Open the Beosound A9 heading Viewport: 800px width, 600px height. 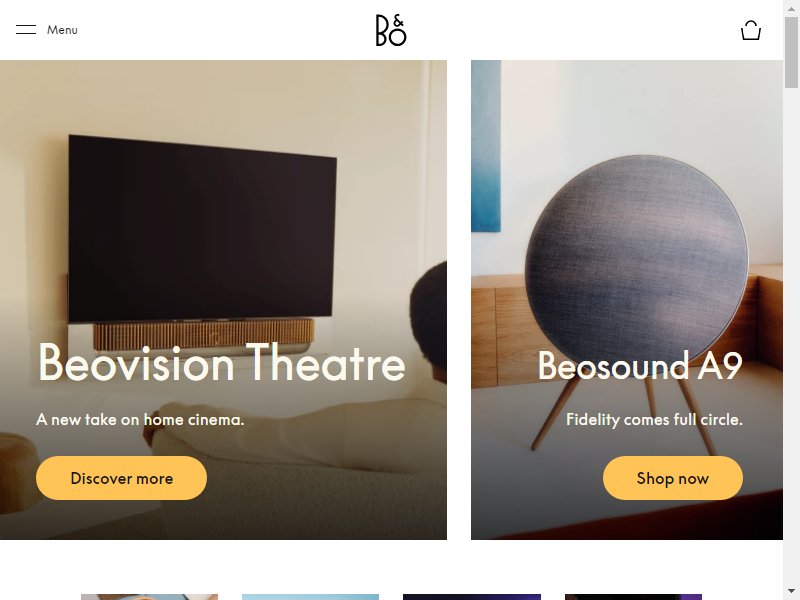[640, 365]
